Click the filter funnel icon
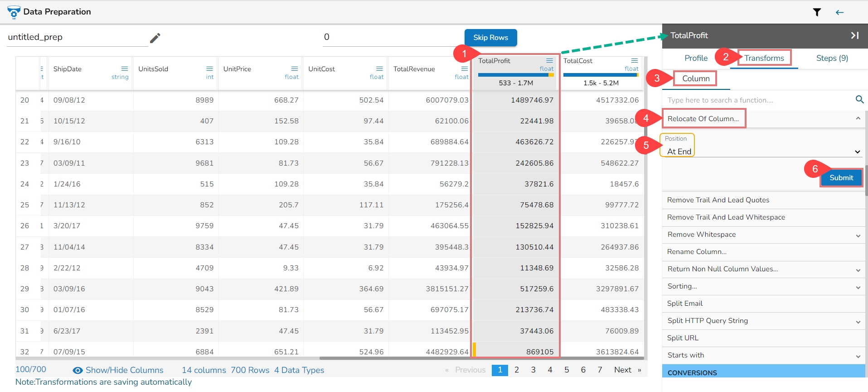The image size is (868, 392). [x=817, y=12]
